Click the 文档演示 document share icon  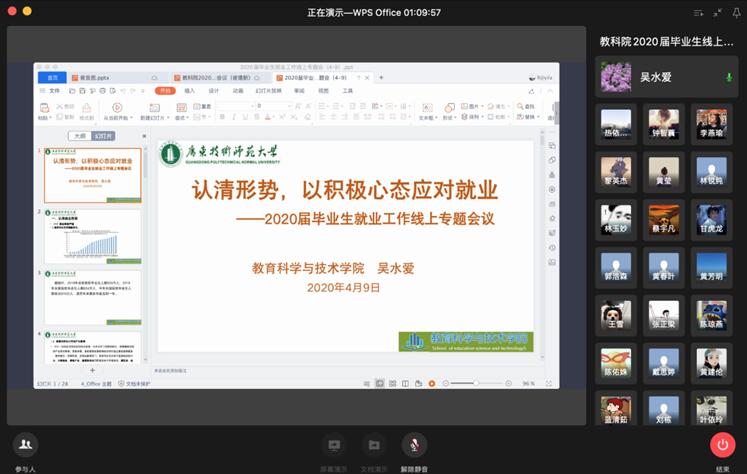[373, 445]
